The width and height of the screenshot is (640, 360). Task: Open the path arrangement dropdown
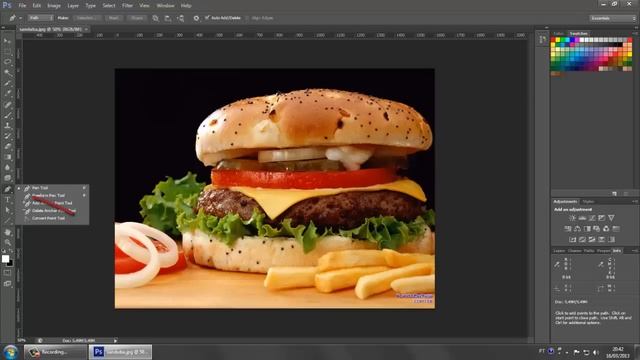pos(180,18)
